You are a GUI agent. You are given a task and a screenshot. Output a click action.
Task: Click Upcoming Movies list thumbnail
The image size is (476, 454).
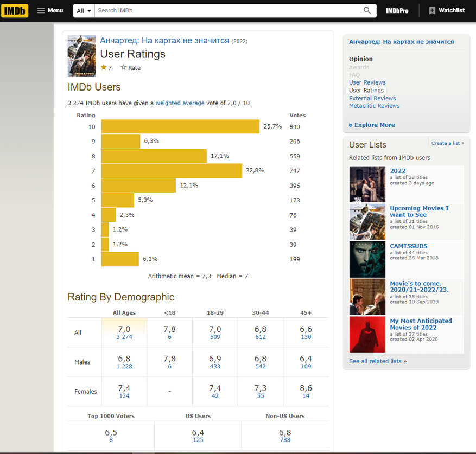[x=367, y=222]
